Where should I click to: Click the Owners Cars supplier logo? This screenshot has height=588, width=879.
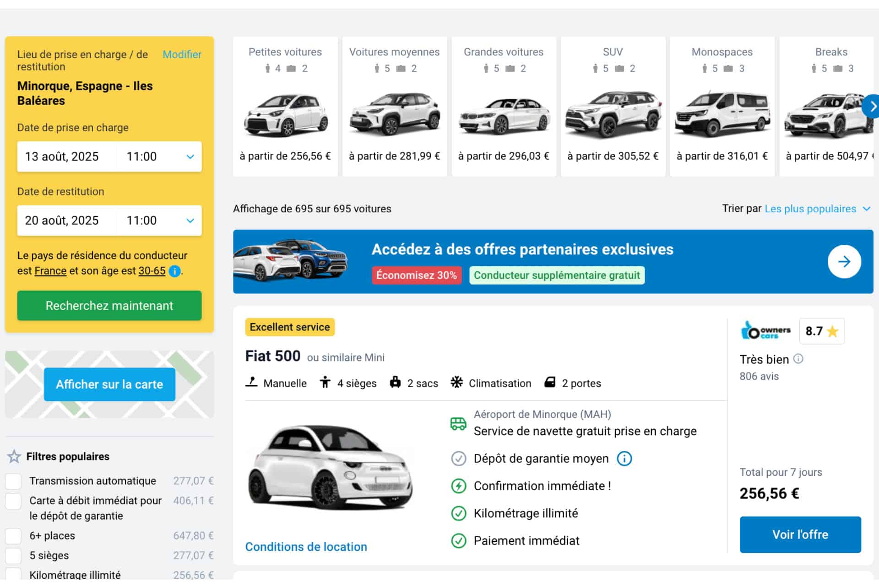pos(766,330)
